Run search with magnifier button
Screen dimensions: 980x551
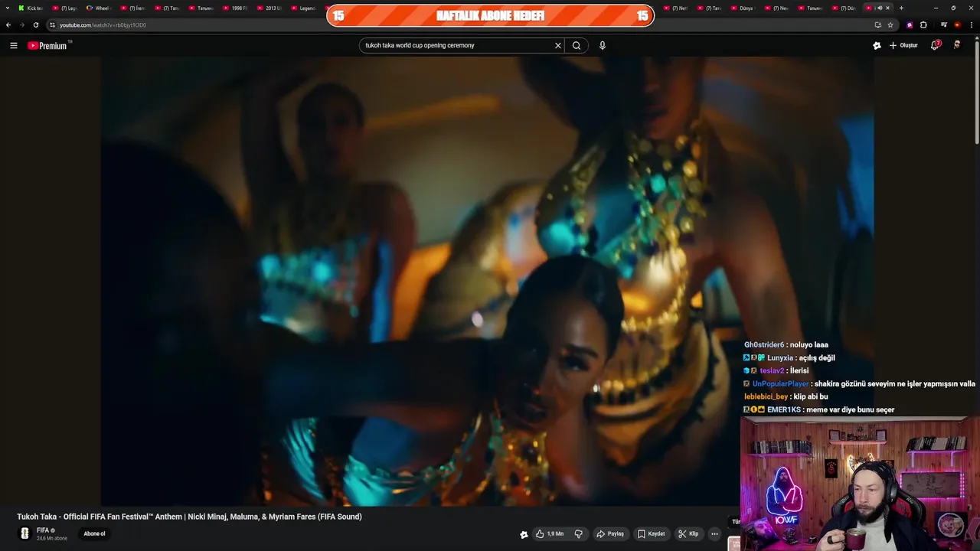coord(577,45)
